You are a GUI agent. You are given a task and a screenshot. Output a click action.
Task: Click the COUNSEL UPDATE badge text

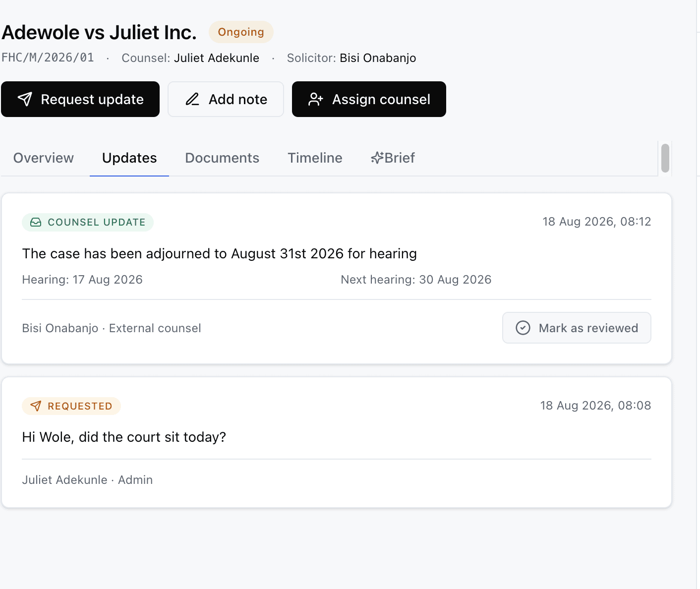coord(97,222)
